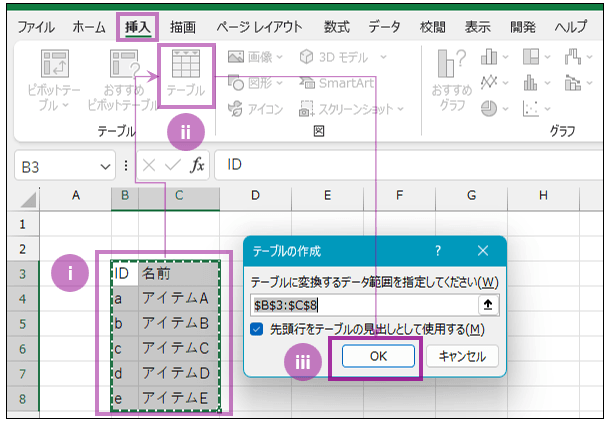Click the アイコン insert button
Viewport: 611px width, 427px height.
click(x=255, y=109)
